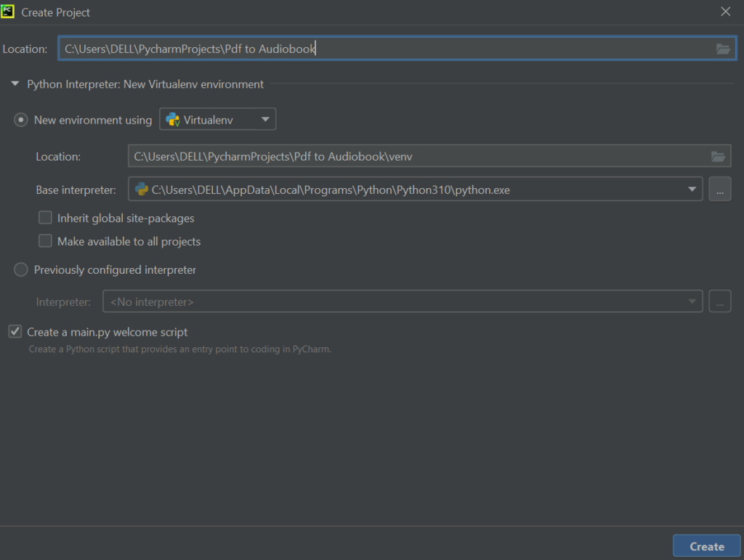Image resolution: width=744 pixels, height=560 pixels.
Task: Close the Create Project dialog
Action: tap(726, 12)
